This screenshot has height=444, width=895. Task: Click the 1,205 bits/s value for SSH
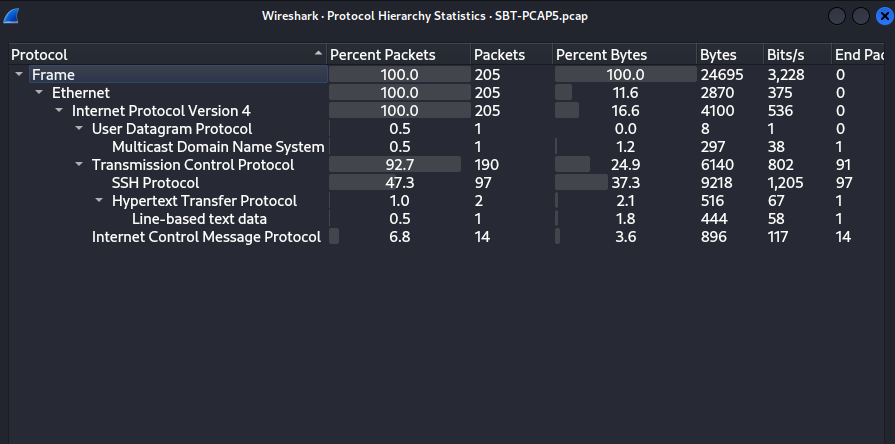tap(785, 183)
